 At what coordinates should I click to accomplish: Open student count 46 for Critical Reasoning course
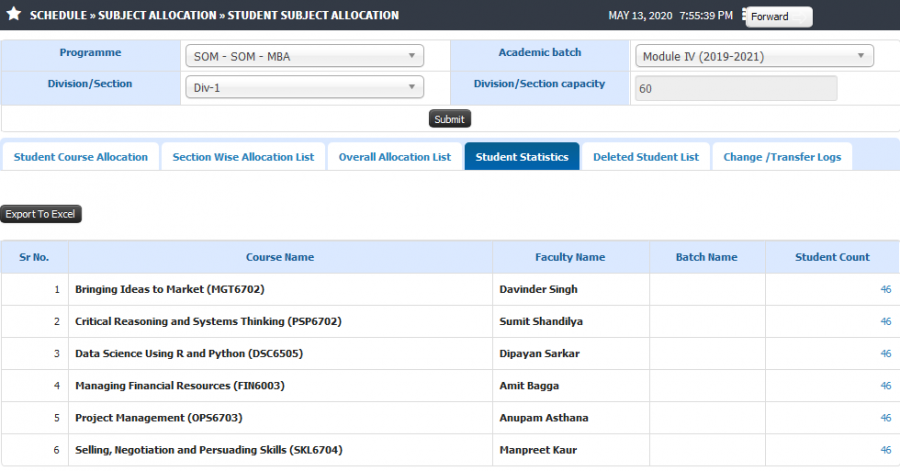pos(886,322)
